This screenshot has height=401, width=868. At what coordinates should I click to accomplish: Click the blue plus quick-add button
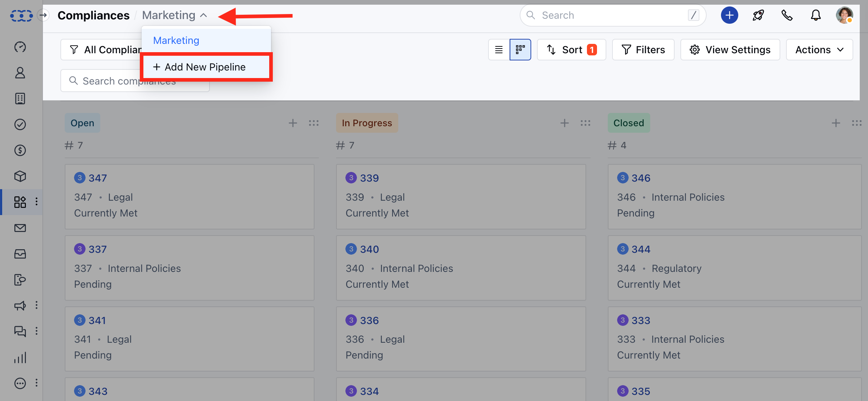pyautogui.click(x=730, y=15)
